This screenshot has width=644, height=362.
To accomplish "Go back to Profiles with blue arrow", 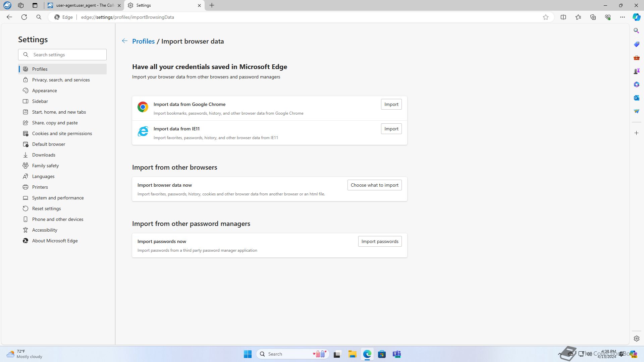I will point(124,41).
